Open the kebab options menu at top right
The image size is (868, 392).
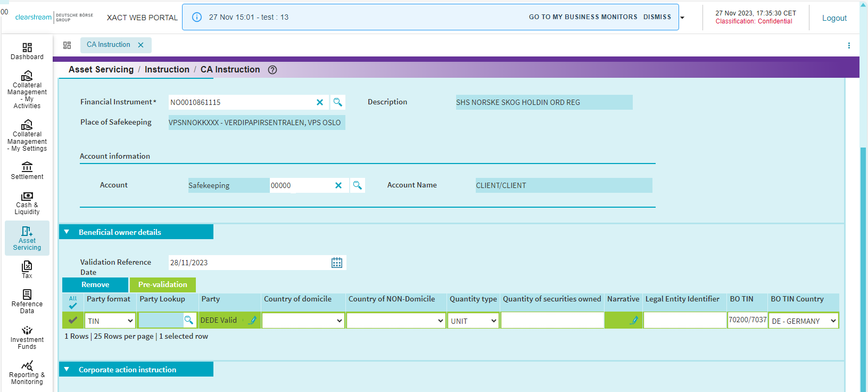[x=849, y=46]
